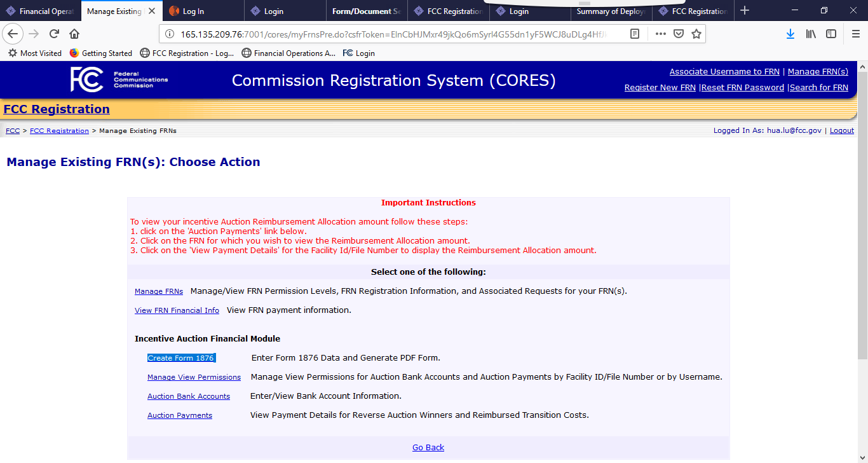868x463 pixels.
Task: Select 'View FRN payment information.' description
Action: coord(289,310)
